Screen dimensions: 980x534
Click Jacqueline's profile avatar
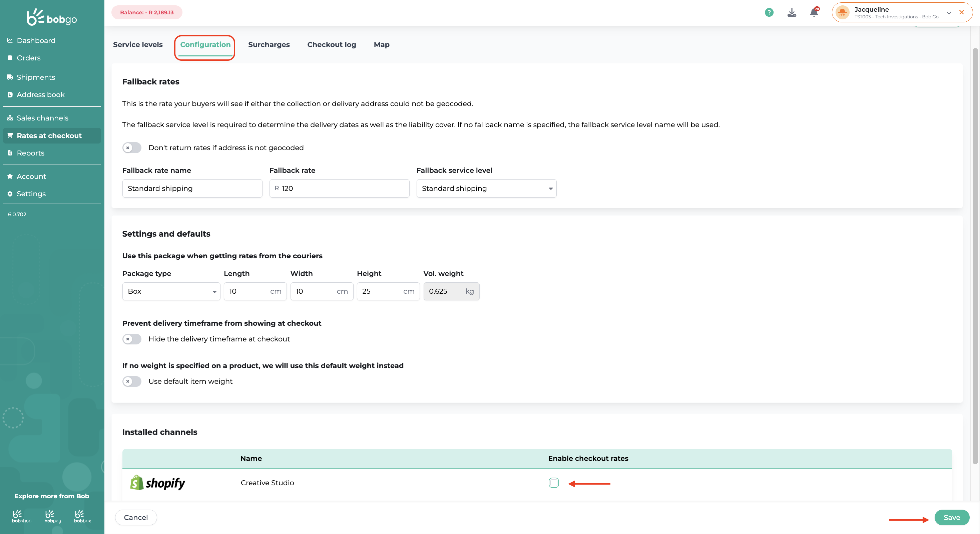click(842, 13)
